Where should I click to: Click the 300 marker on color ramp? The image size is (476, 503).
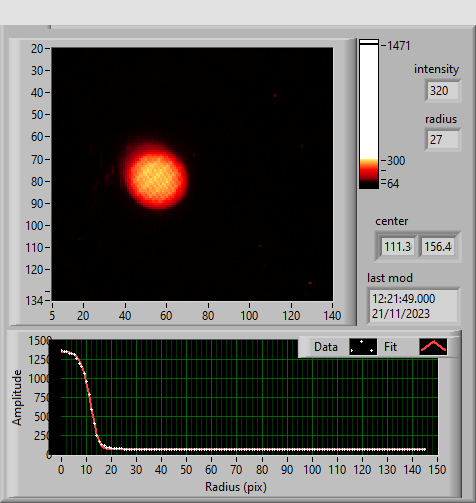click(396, 161)
